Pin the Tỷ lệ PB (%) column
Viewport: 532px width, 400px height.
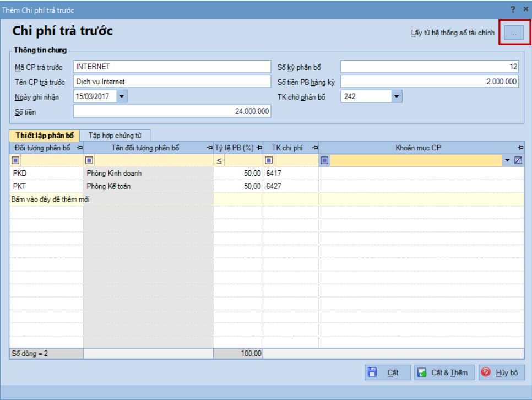(x=259, y=148)
